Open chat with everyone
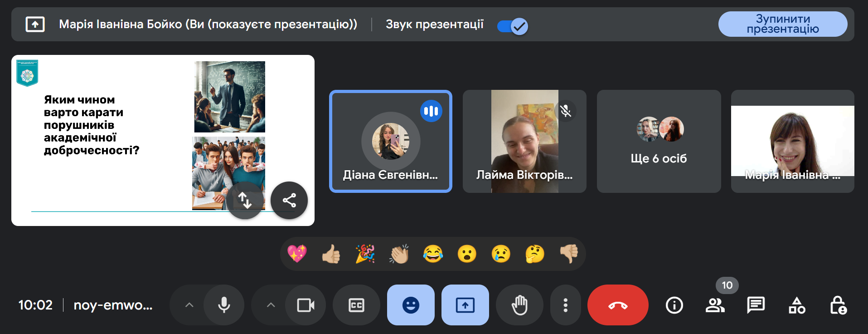The height and width of the screenshot is (334, 868). [x=756, y=305]
